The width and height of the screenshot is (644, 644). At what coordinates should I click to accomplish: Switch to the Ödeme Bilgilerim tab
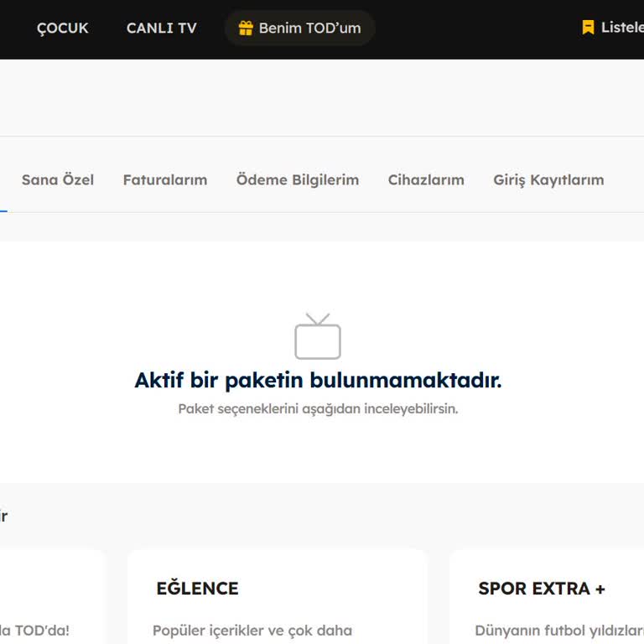click(298, 180)
